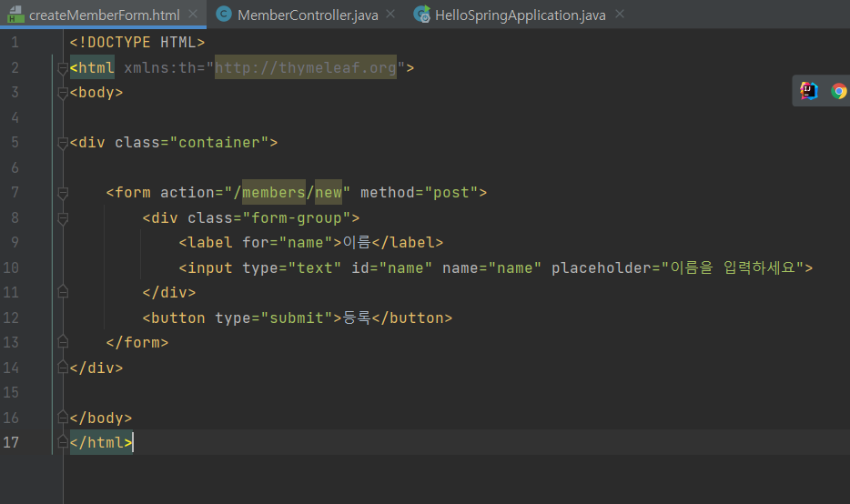This screenshot has width=850, height=504.
Task: Click the fold end marker at </html> line 17
Action: pyautogui.click(x=63, y=442)
